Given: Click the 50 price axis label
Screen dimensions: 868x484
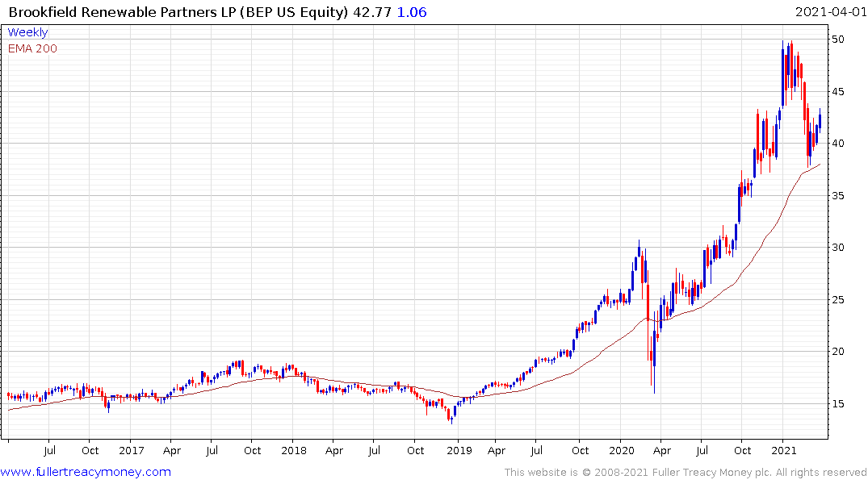Looking at the screenshot, I should (837, 40).
